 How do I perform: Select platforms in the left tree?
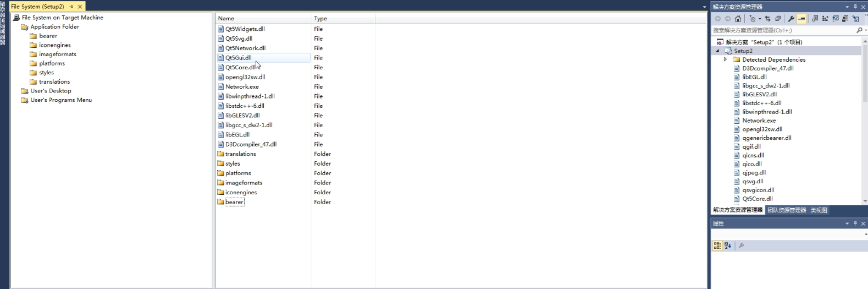52,63
